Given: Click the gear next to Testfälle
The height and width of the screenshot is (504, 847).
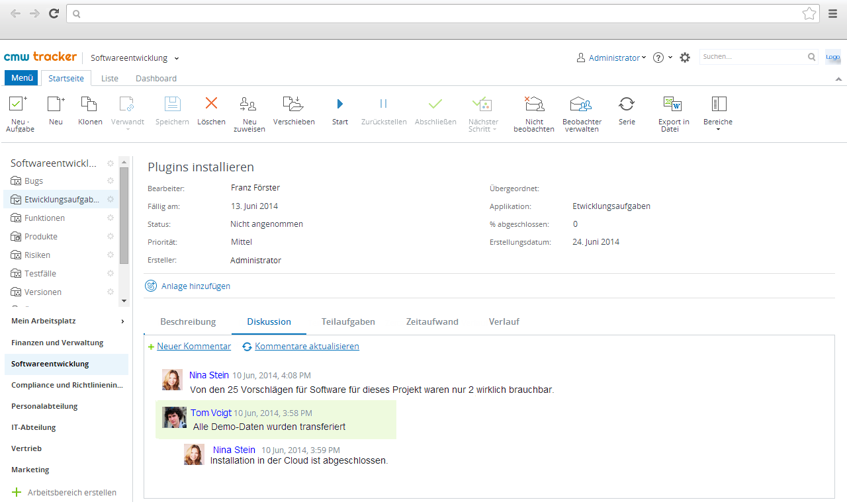Looking at the screenshot, I should (111, 273).
